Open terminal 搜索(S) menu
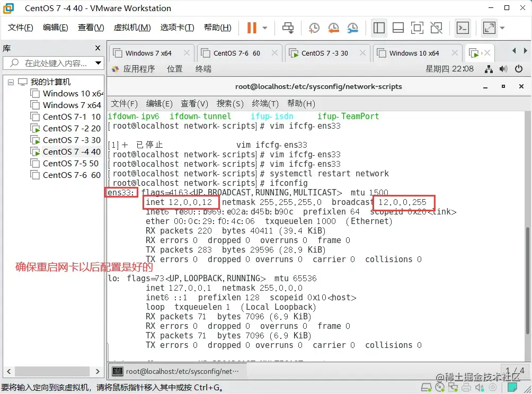 pos(230,104)
